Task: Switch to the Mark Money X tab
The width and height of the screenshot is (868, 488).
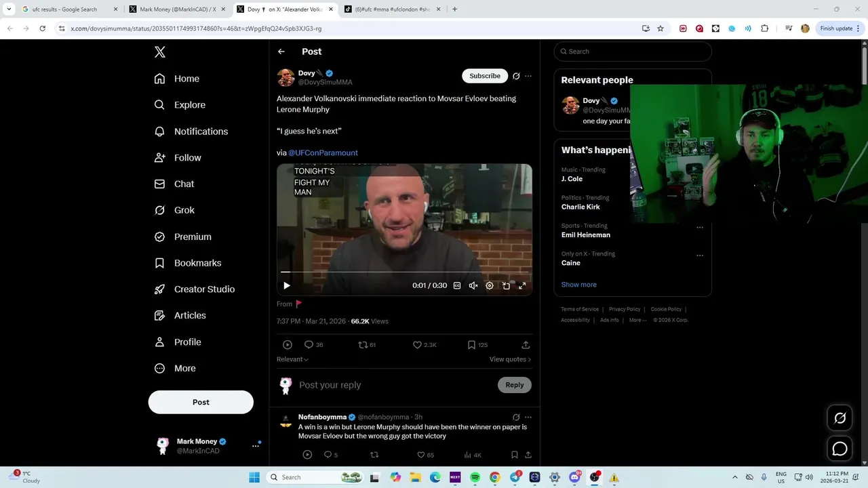Action: click(x=178, y=9)
